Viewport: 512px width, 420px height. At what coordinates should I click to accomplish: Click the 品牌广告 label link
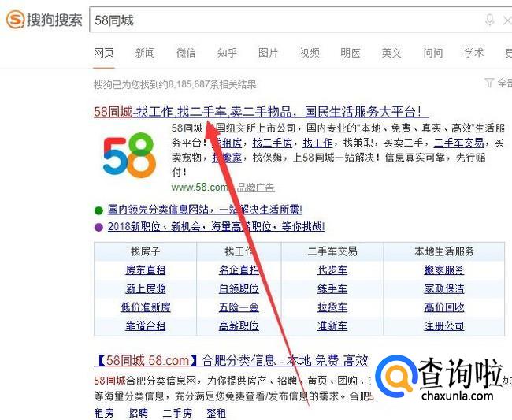tap(256, 188)
